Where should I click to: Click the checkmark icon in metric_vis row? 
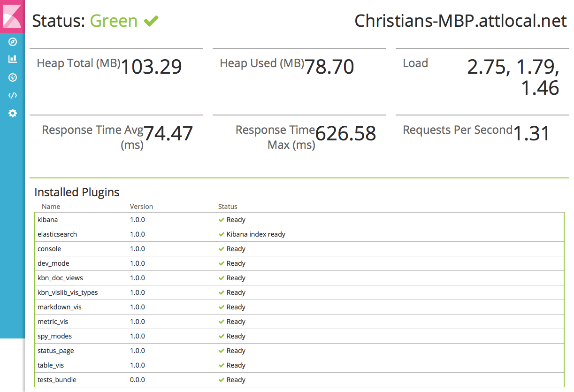click(x=221, y=322)
